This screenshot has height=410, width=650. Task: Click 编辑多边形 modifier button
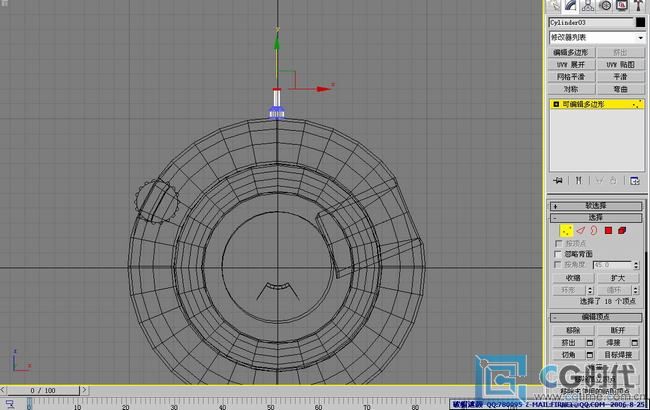click(571, 52)
